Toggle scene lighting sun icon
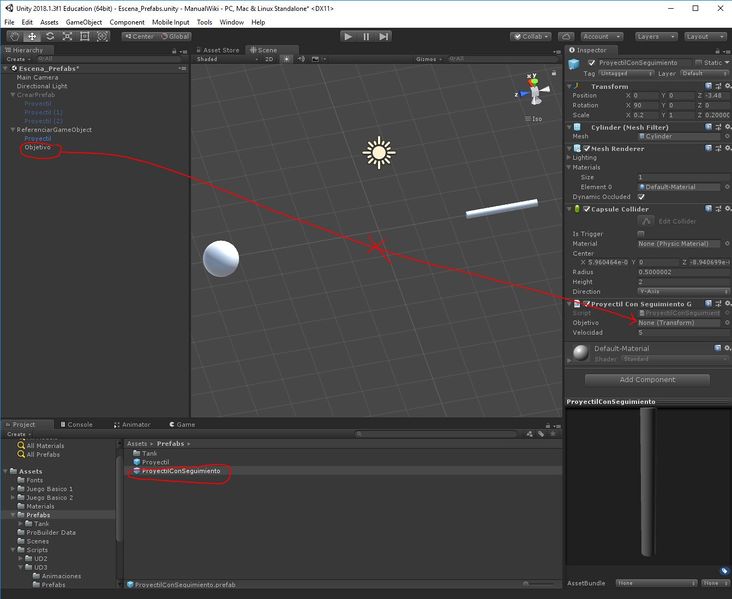This screenshot has height=599, width=732. (x=286, y=59)
